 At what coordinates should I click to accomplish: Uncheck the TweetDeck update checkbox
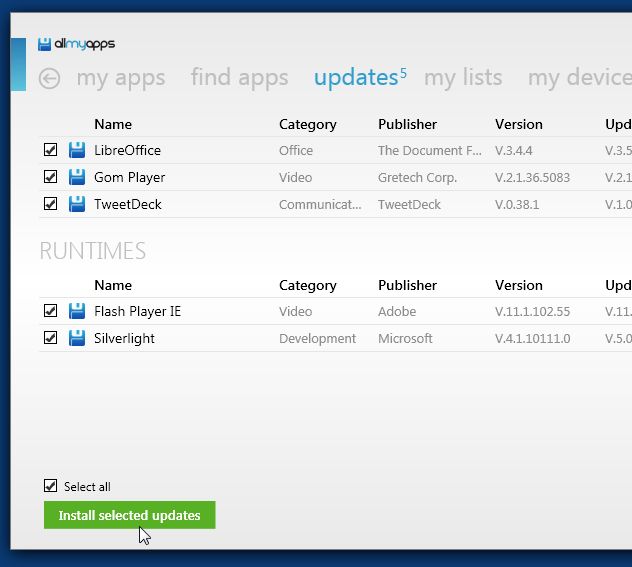coord(50,204)
